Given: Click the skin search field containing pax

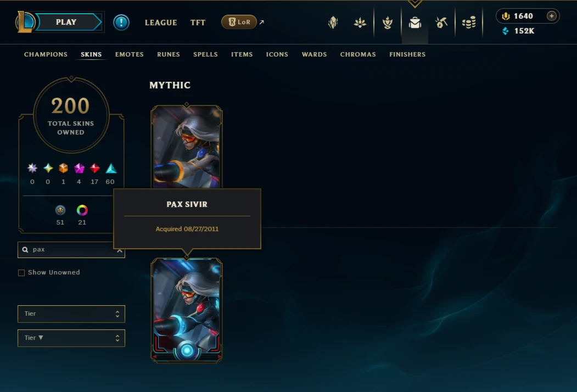Looking at the screenshot, I should tap(71, 250).
